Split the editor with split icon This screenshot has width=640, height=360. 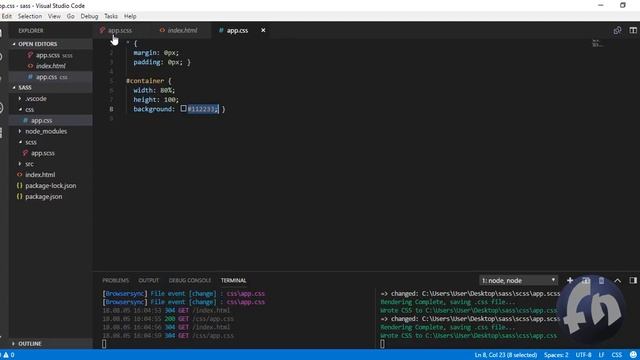(x=633, y=31)
